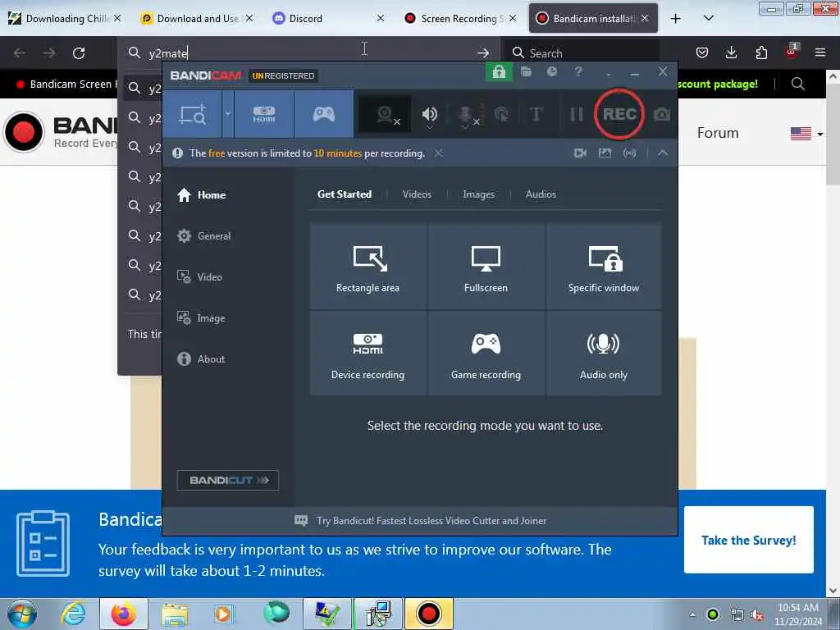Screen dimensions: 840x630
Task: Click Firefox icon in taskbar
Action: (124, 614)
